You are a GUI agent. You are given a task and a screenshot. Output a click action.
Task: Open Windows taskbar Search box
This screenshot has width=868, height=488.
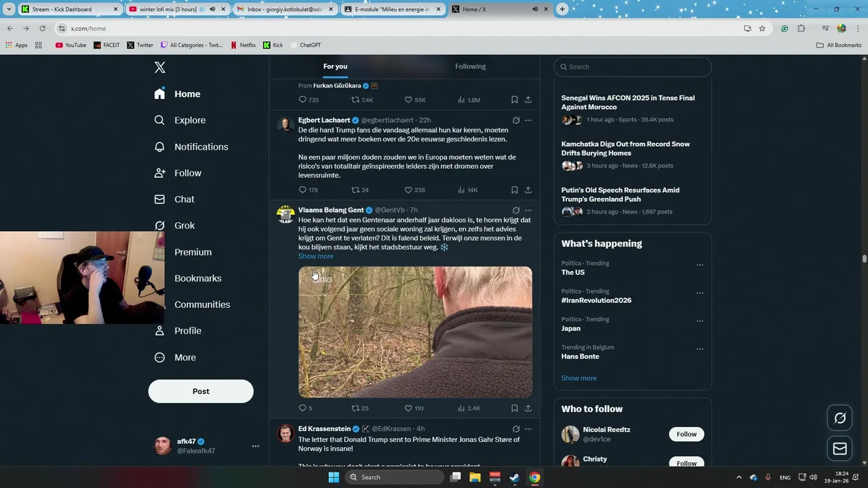[394, 477]
